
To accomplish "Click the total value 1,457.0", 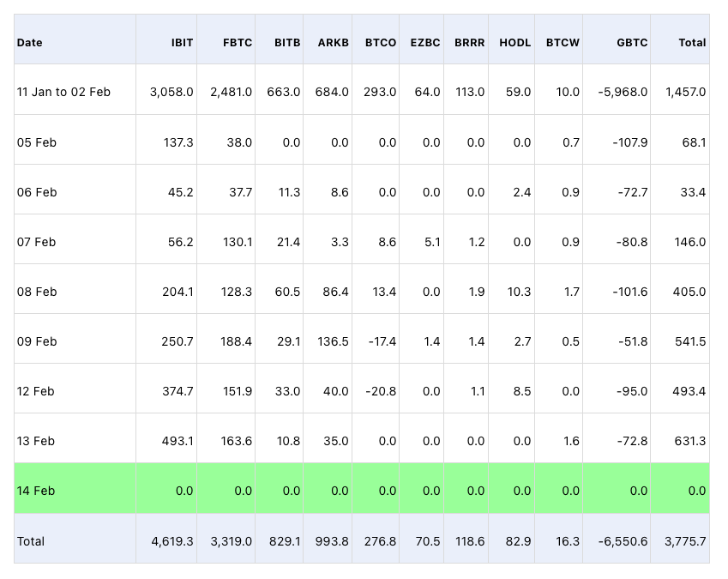I will pos(685,92).
